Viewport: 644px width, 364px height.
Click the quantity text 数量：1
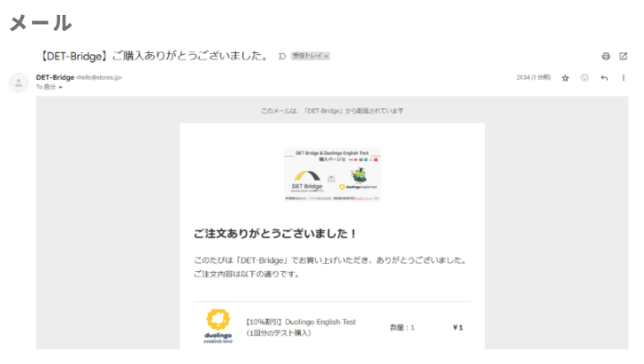[x=402, y=328]
